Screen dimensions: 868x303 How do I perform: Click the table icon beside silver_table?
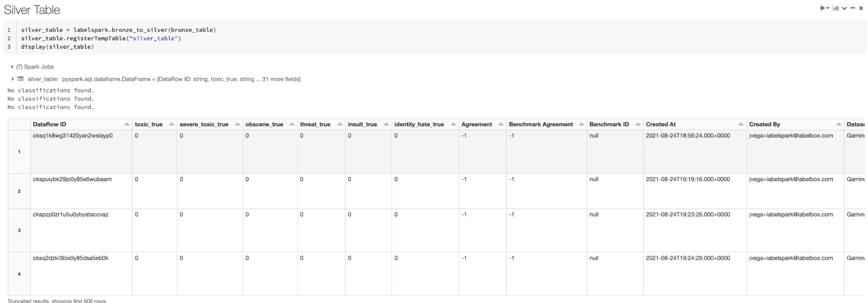coord(20,79)
